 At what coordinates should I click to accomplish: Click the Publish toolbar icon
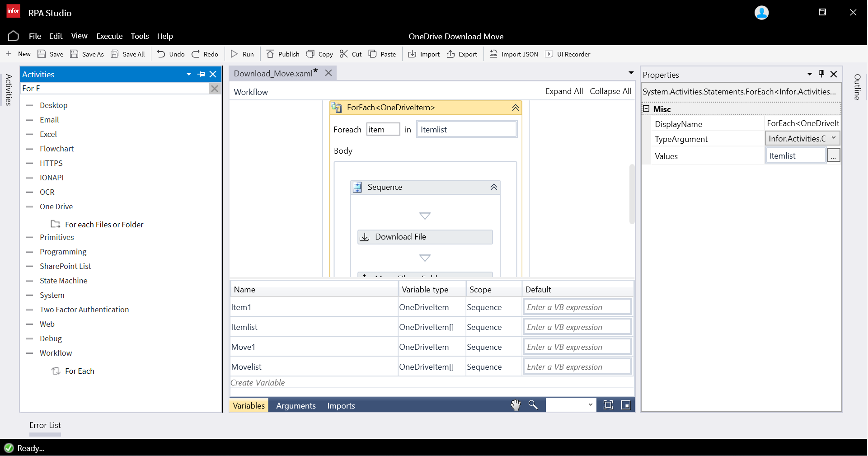point(270,54)
